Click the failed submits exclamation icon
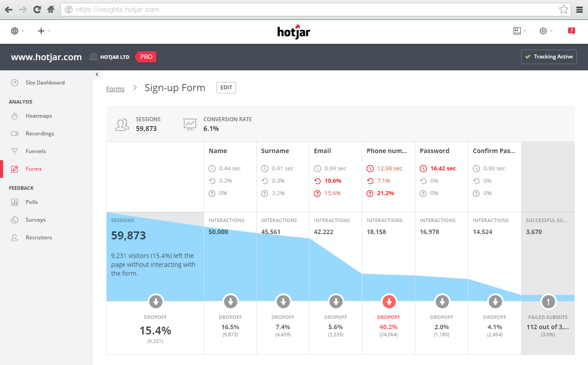 [x=548, y=302]
